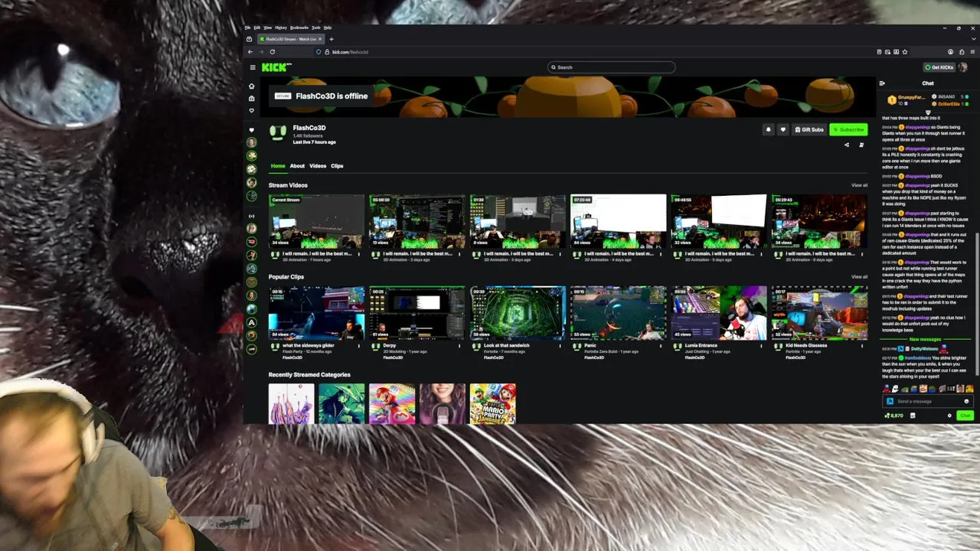
Task: Open options for 'what the sideways glider' clip
Action: click(359, 346)
